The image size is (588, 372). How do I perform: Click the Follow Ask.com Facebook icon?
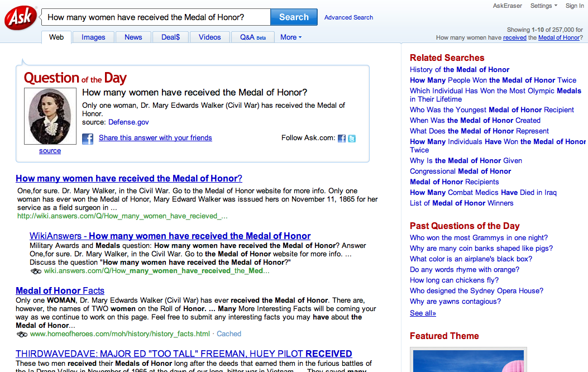(x=342, y=139)
